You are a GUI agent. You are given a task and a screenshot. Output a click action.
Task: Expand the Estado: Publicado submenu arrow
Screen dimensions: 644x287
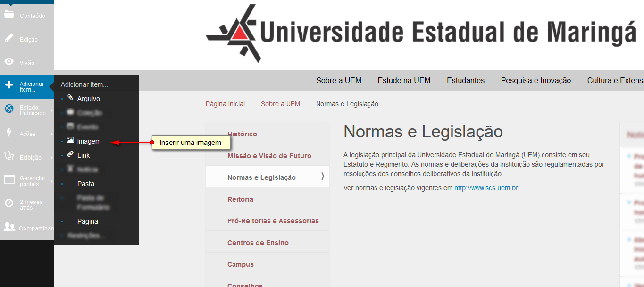[51, 110]
